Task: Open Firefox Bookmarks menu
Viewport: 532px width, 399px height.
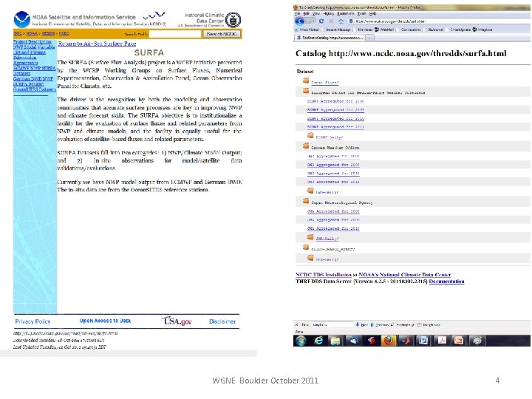Action: (346, 13)
